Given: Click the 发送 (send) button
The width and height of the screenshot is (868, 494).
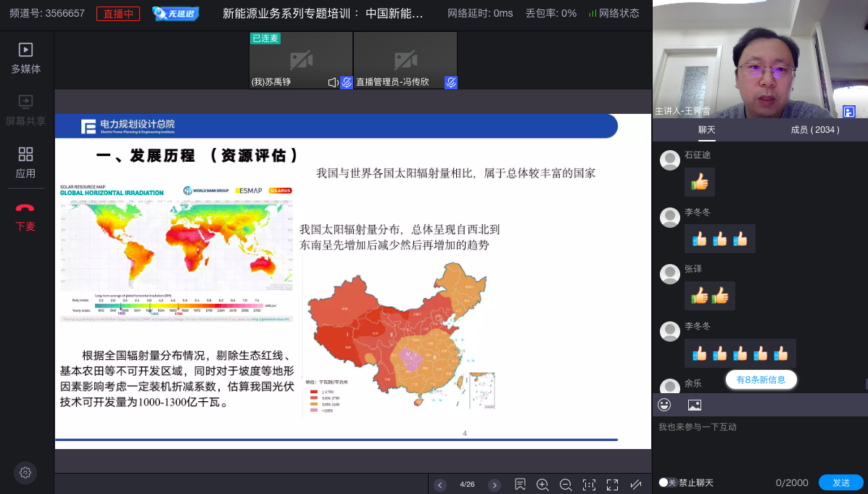Looking at the screenshot, I should coord(840,482).
